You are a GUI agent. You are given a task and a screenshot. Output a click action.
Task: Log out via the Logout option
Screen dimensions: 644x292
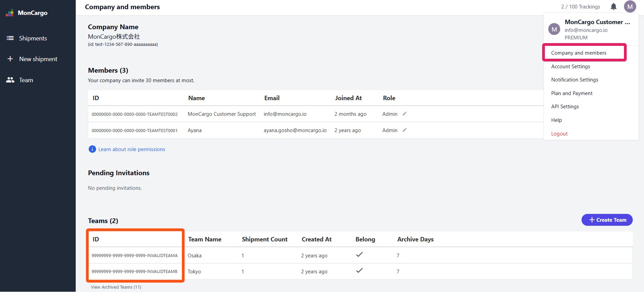(x=559, y=134)
